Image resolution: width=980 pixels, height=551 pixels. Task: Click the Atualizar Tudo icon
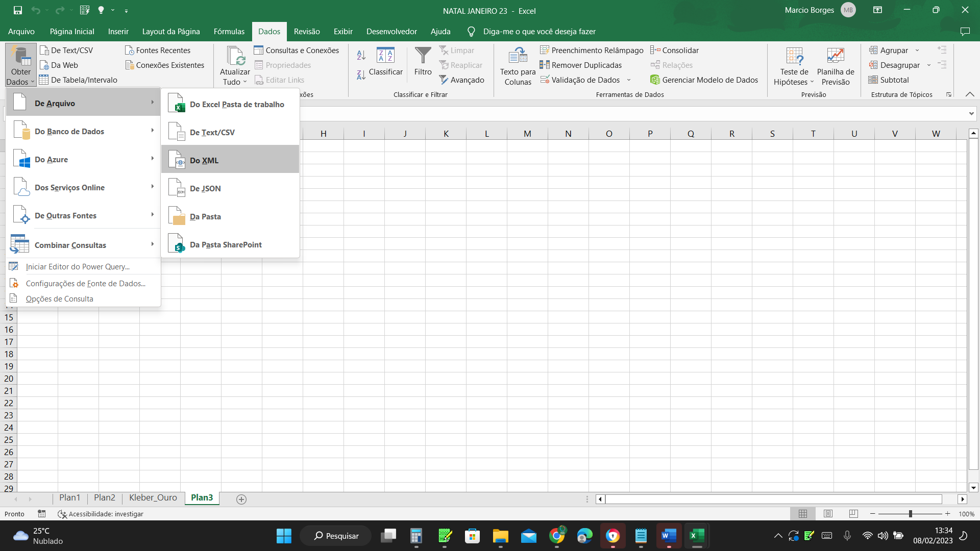(x=235, y=56)
